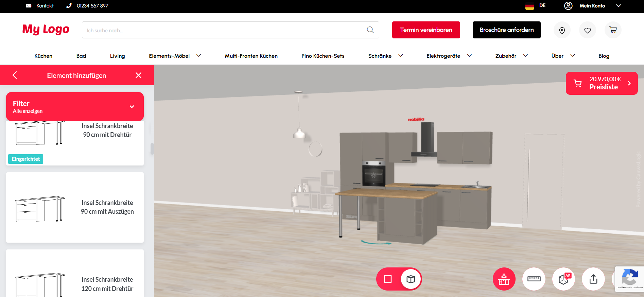Click the red kitchen elements icon
The image size is (644, 297).
click(x=504, y=279)
